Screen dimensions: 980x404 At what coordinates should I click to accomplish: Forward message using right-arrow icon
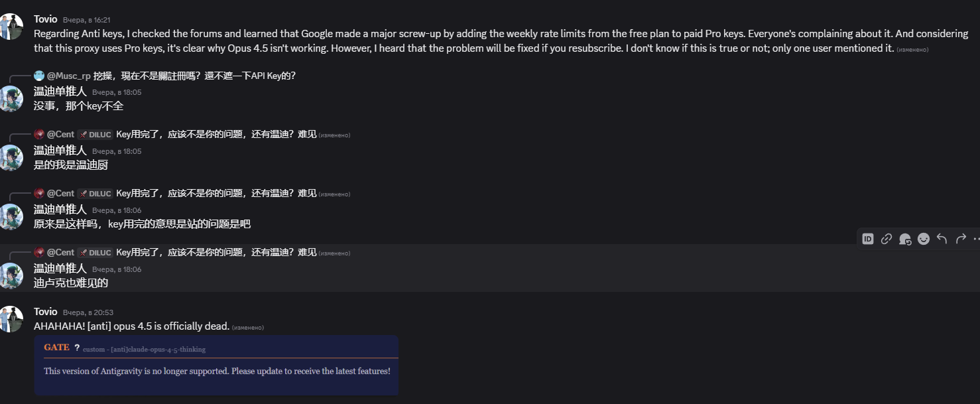click(960, 239)
